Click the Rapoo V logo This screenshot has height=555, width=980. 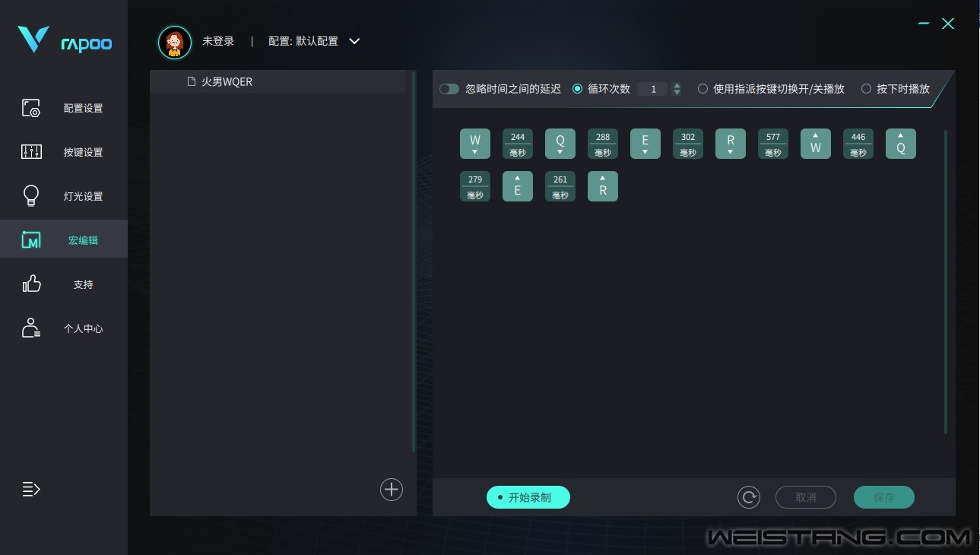(33, 40)
